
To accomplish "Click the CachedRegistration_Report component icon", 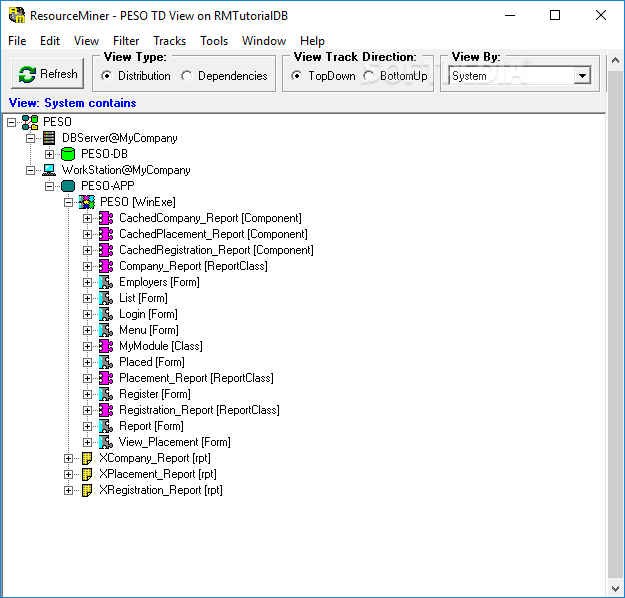I will (x=106, y=250).
